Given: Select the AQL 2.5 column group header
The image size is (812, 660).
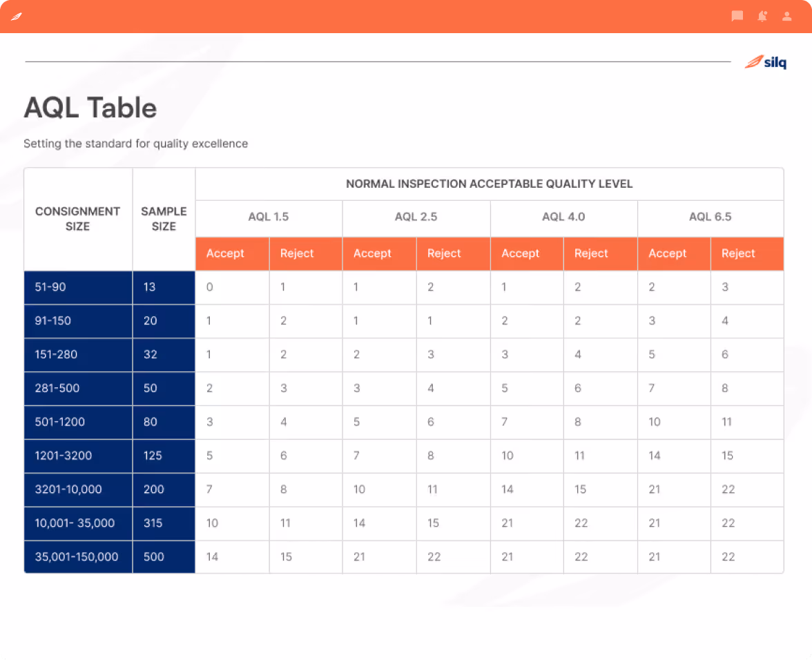Looking at the screenshot, I should coord(416,217).
